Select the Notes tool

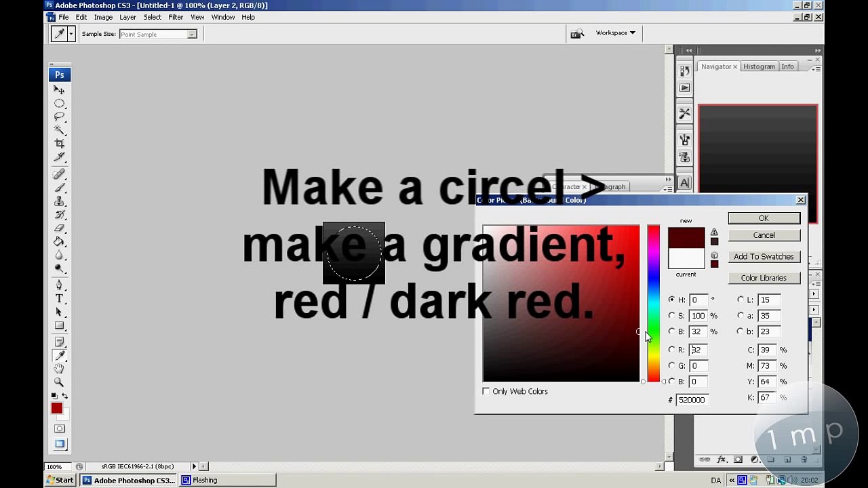[x=60, y=343]
